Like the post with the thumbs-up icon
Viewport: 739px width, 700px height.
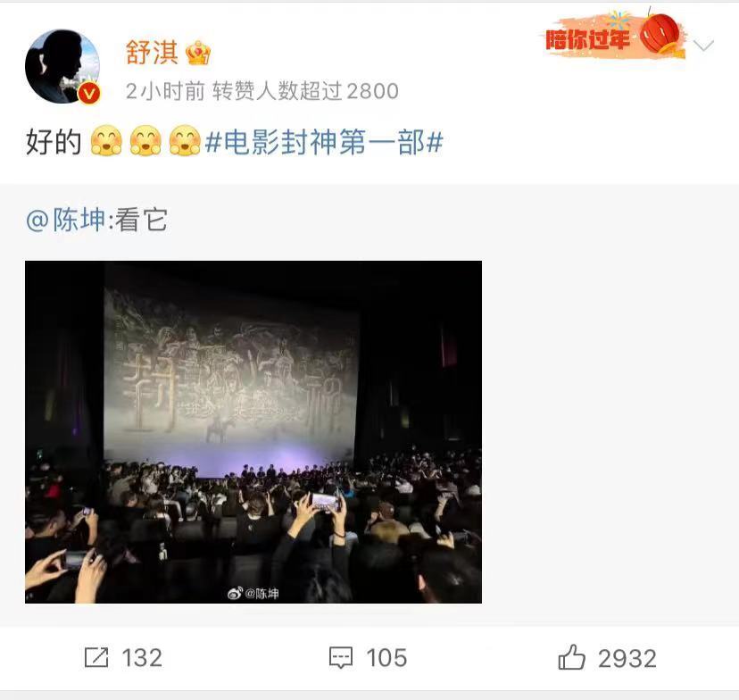point(572,656)
